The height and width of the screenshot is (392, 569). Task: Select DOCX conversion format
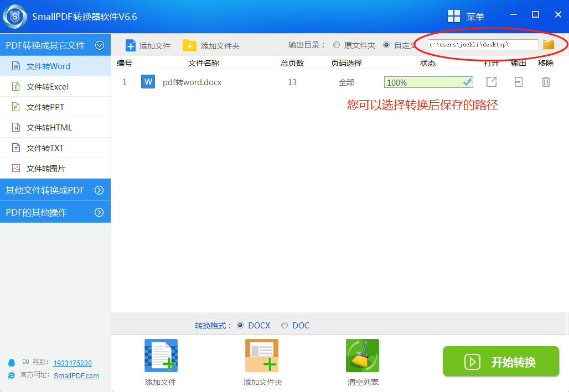240,325
